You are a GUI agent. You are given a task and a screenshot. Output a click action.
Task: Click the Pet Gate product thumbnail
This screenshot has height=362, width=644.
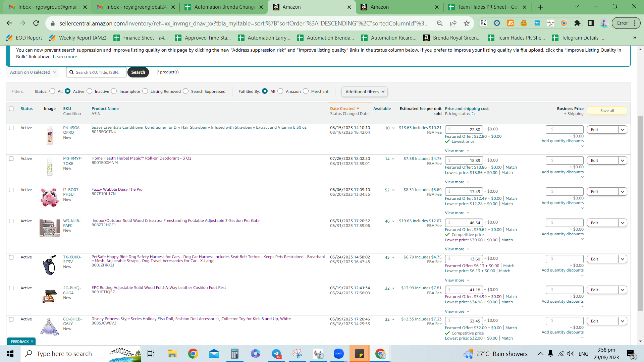click(50, 228)
